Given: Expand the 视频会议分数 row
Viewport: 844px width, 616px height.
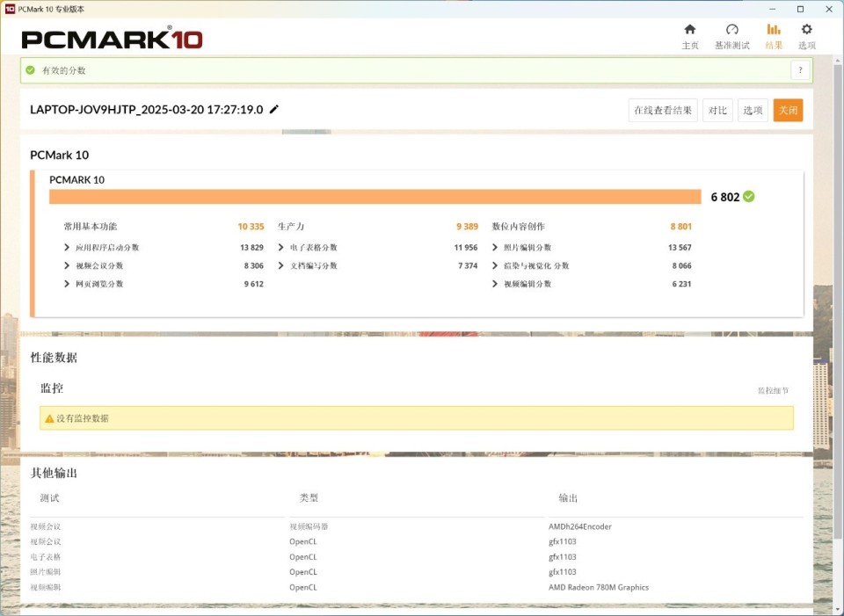Looking at the screenshot, I should point(67,265).
